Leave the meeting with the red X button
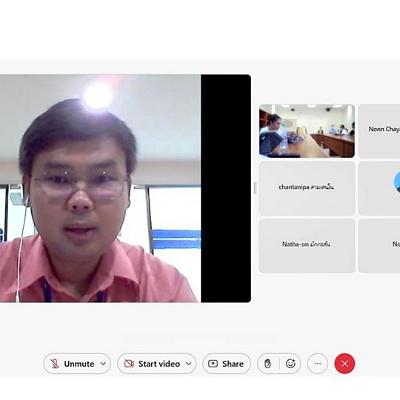Viewport: 400px width, 400px height. [345, 364]
